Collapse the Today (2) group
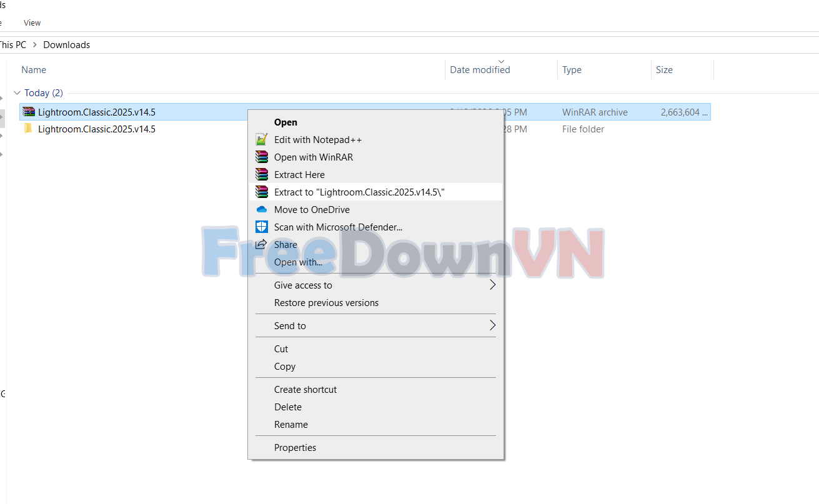Image resolution: width=819 pixels, height=504 pixels. click(x=17, y=92)
